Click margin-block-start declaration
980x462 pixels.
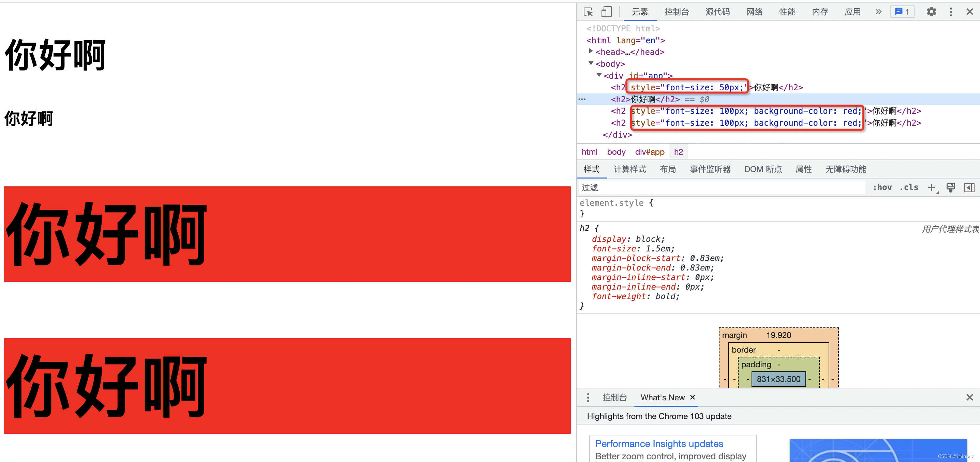(x=657, y=258)
